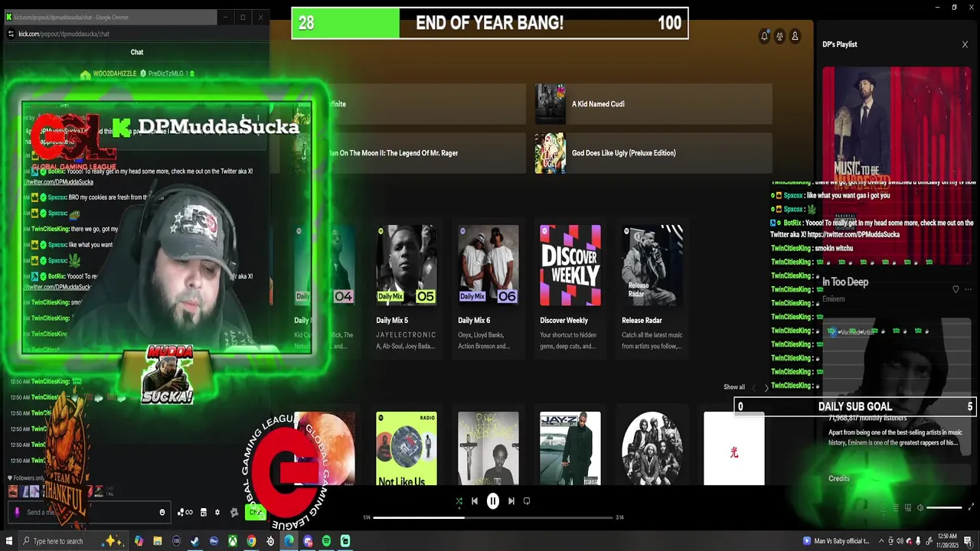Open File Explorer from taskbar

tap(158, 541)
